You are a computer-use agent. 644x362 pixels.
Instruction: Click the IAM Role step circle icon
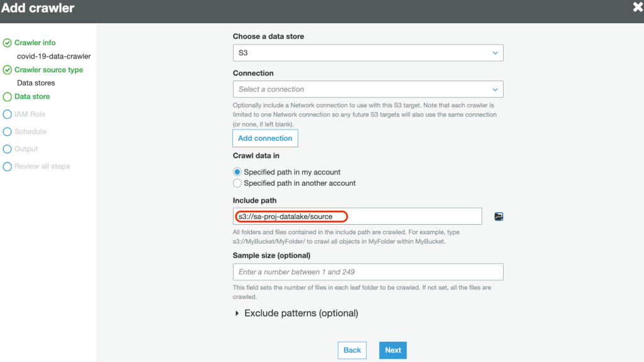coord(8,115)
